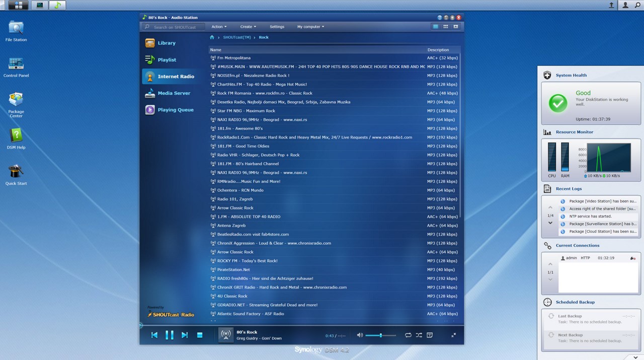Kick admin connection with disconnect icon

coord(633,258)
